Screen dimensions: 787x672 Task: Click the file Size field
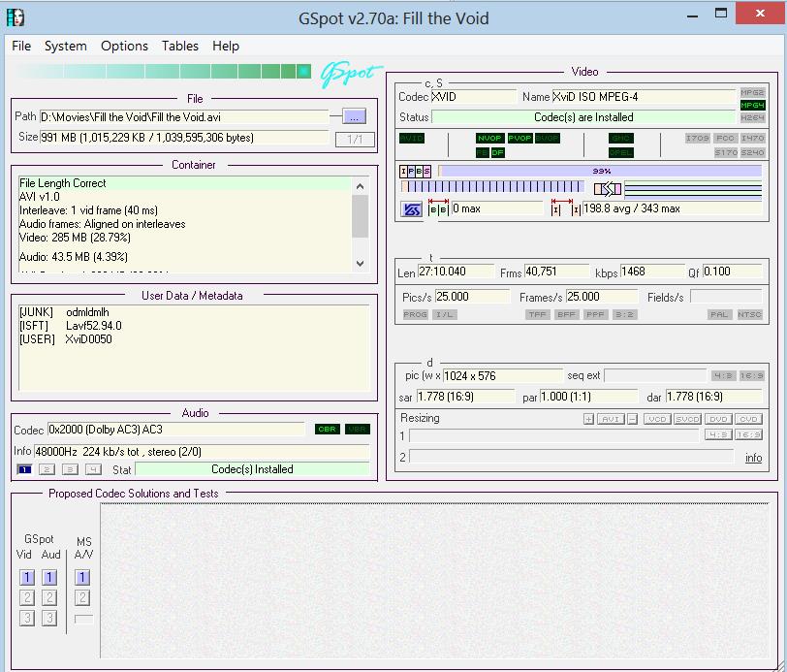pyautogui.click(x=184, y=137)
